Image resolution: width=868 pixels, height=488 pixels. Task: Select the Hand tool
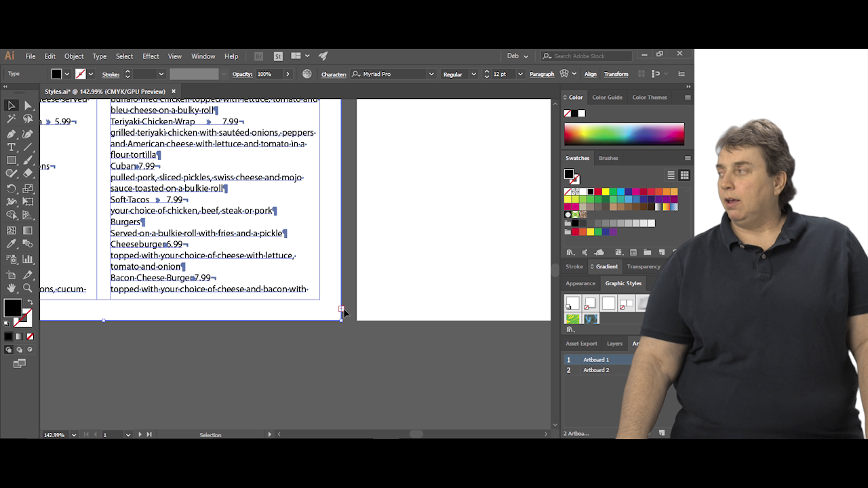pos(12,288)
